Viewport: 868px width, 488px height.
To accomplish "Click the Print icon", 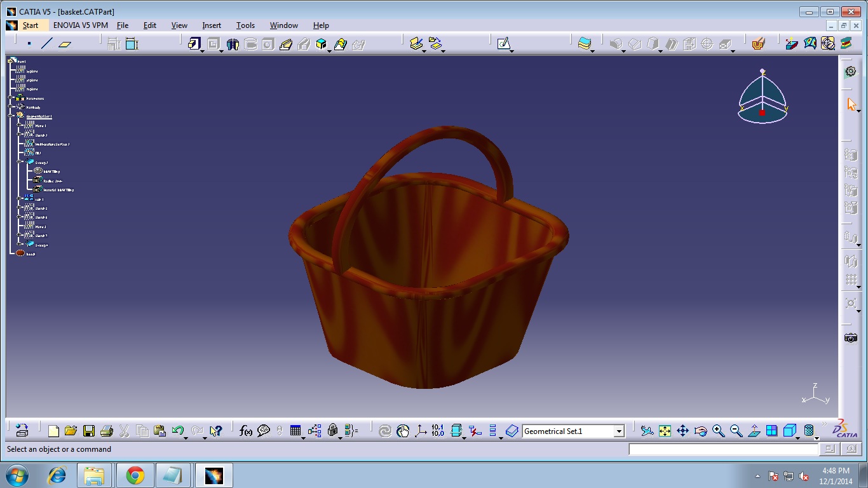I will click(x=107, y=431).
